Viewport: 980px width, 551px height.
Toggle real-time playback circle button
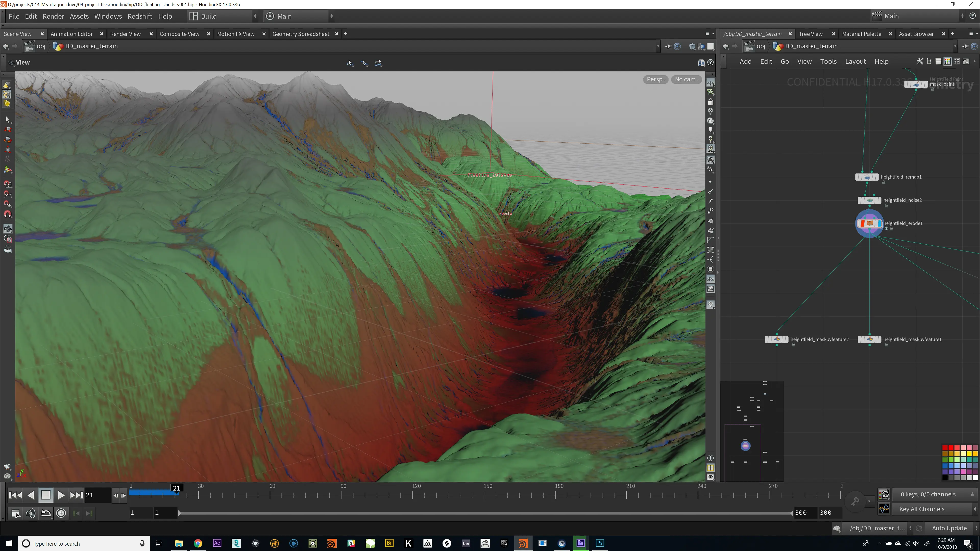click(x=61, y=513)
